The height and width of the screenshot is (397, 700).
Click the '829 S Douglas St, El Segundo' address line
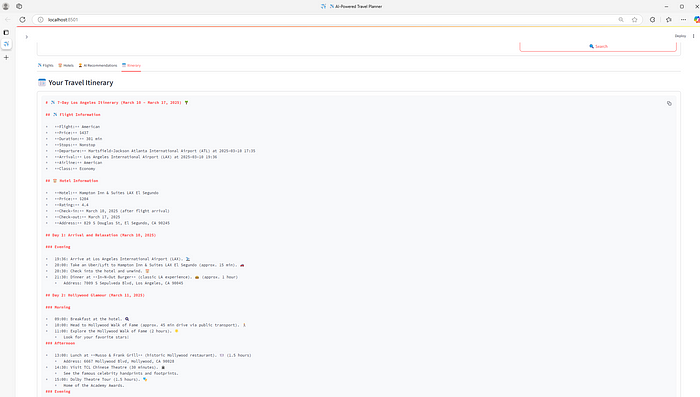112,223
